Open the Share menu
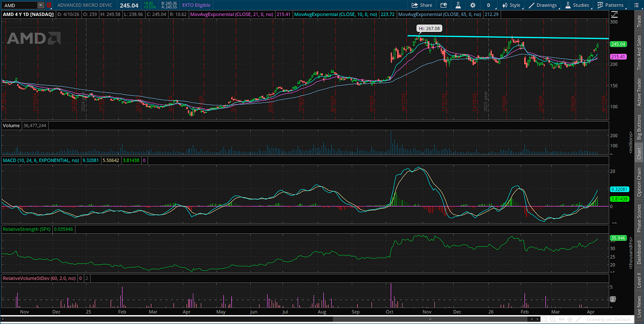The width and height of the screenshot is (644, 324). tap(422, 5)
